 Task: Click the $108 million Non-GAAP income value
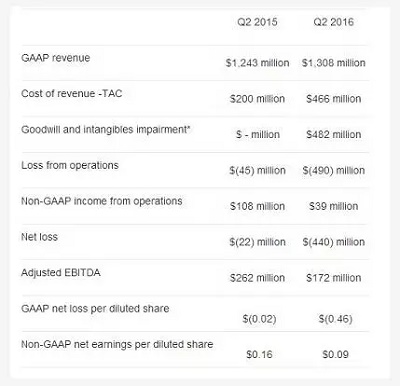coord(257,206)
